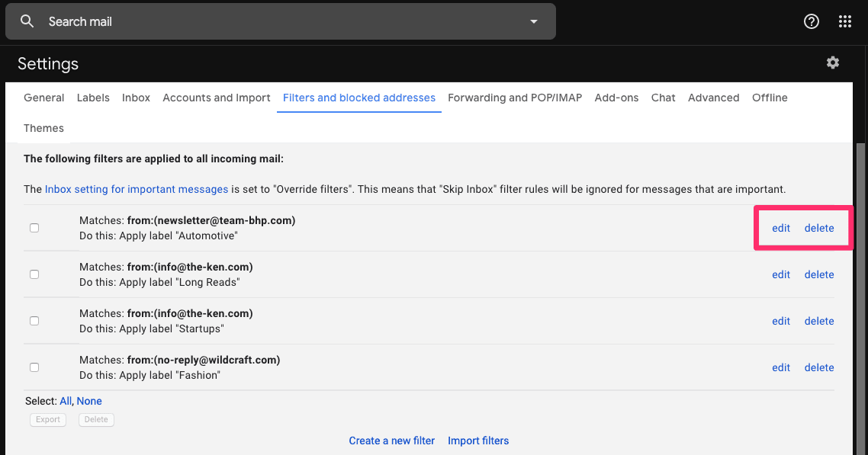The width and height of the screenshot is (868, 455).
Task: Click the Settings gear icon
Action: point(833,62)
